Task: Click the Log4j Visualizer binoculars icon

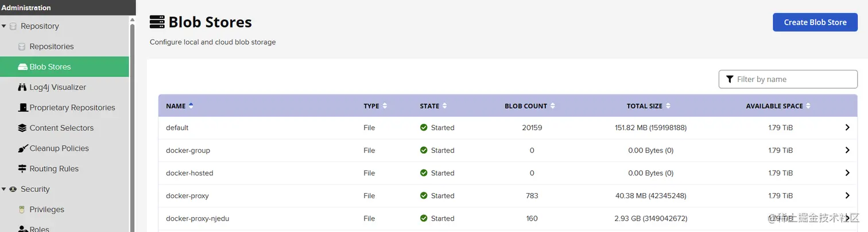Action: tap(22, 87)
